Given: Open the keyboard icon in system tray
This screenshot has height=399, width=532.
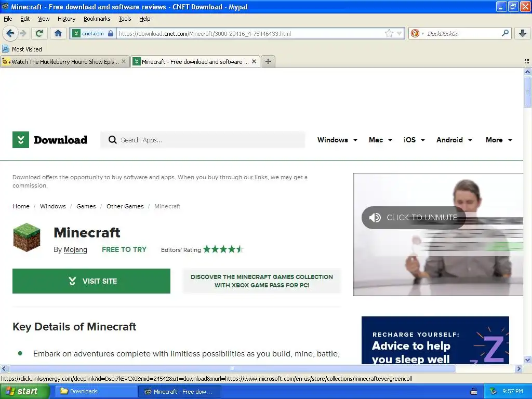Looking at the screenshot, I should pos(474,392).
